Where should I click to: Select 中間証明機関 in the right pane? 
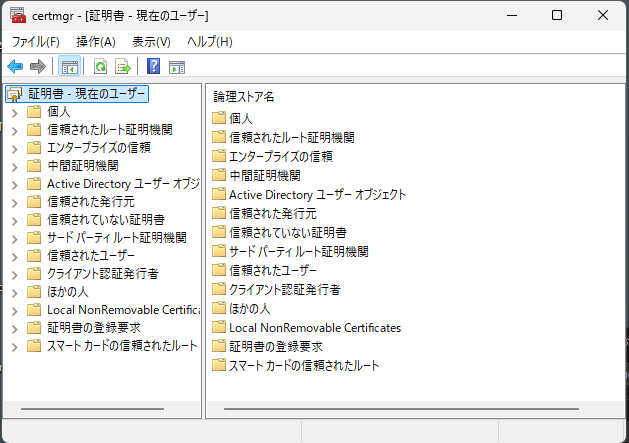click(265, 175)
